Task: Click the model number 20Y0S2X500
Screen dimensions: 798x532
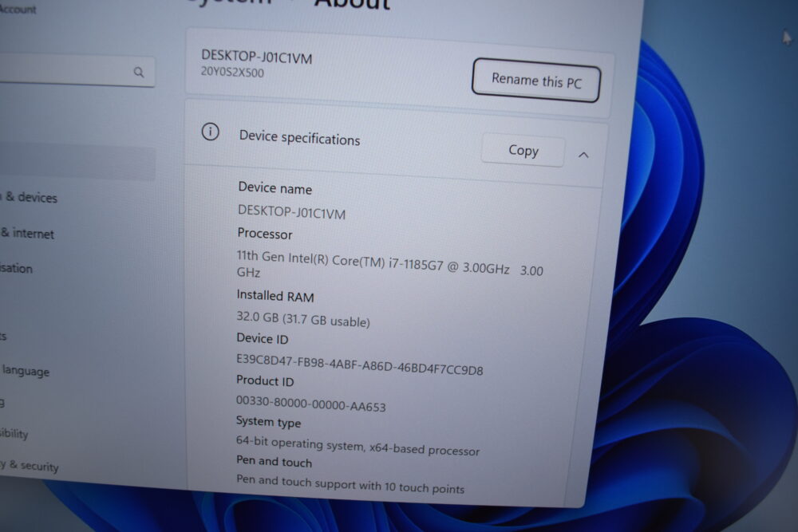Action: 232,72
